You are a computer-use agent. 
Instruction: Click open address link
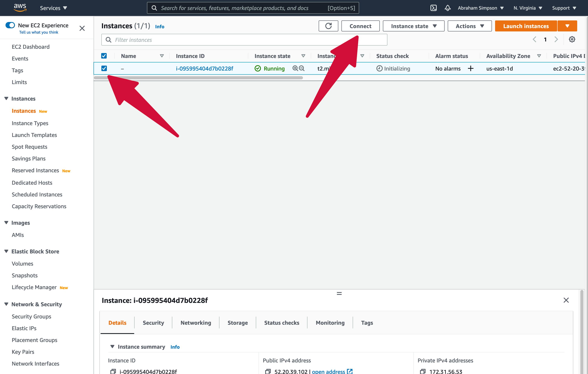coord(328,371)
